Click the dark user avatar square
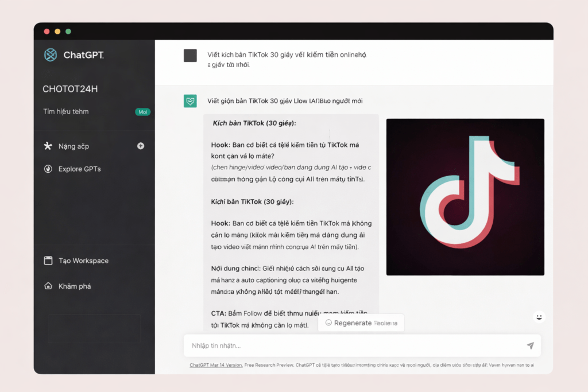This screenshot has width=588, height=392. [190, 55]
